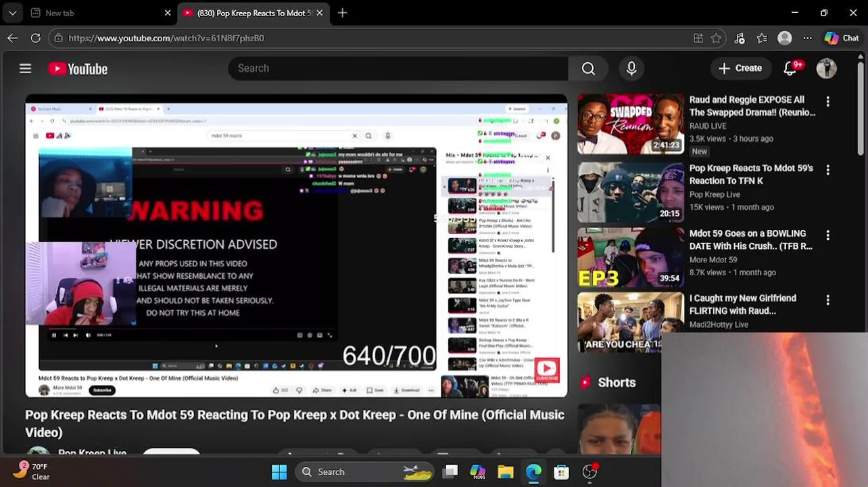Viewport: 868px width, 487px height.
Task: Close the Pop Kreep Reacts YouTube tab
Action: [x=319, y=13]
